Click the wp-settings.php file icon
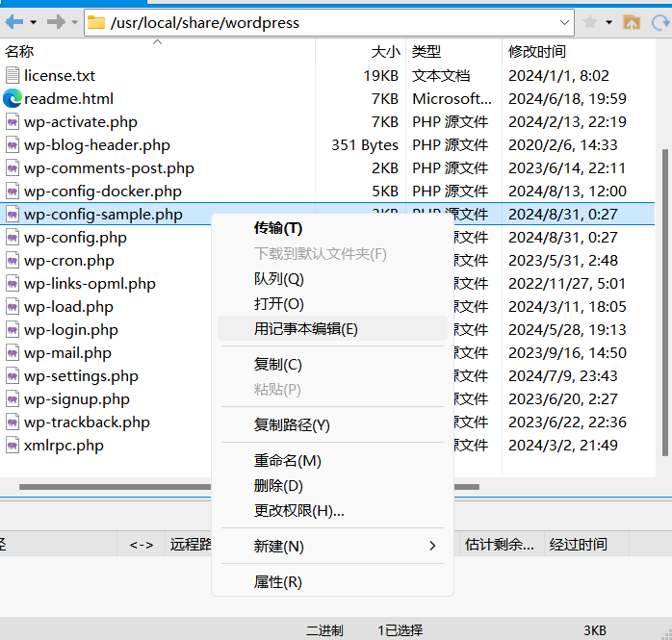Viewport: 672px width, 640px height. tap(13, 376)
